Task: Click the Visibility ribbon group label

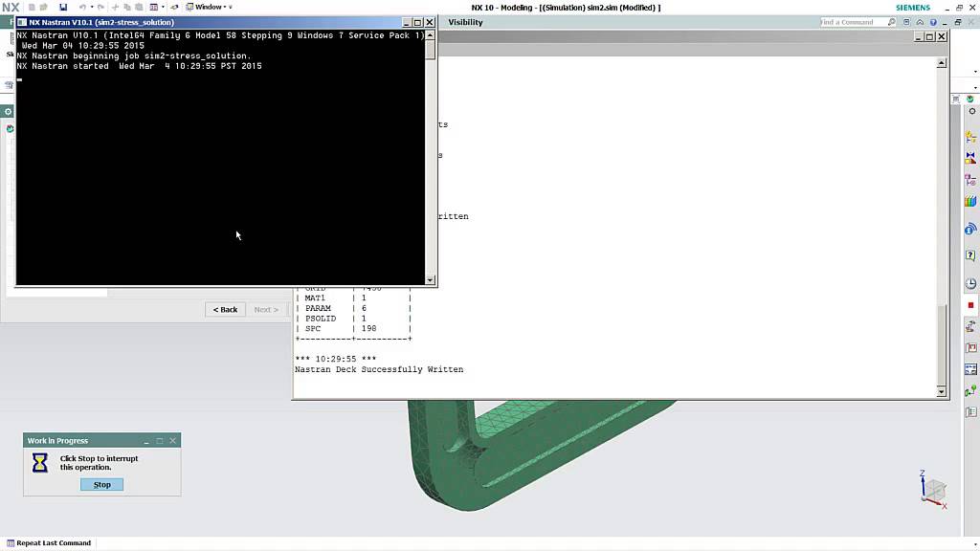Action: 466,22
